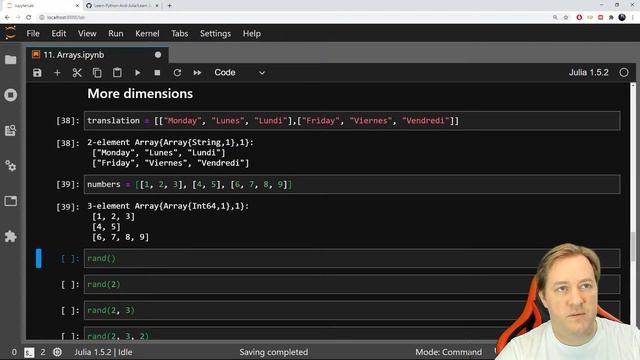Save the notebook with disk icon
Viewport: 640px width, 360px height.
pos(37,73)
